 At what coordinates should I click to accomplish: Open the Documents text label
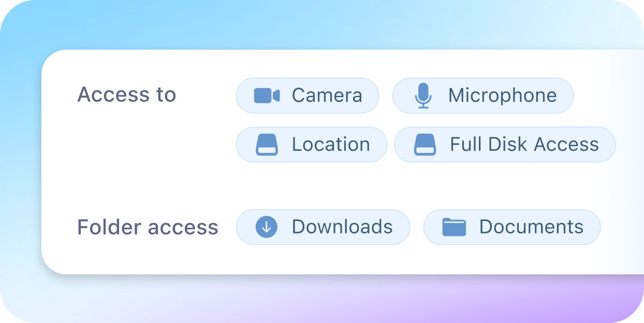531,227
